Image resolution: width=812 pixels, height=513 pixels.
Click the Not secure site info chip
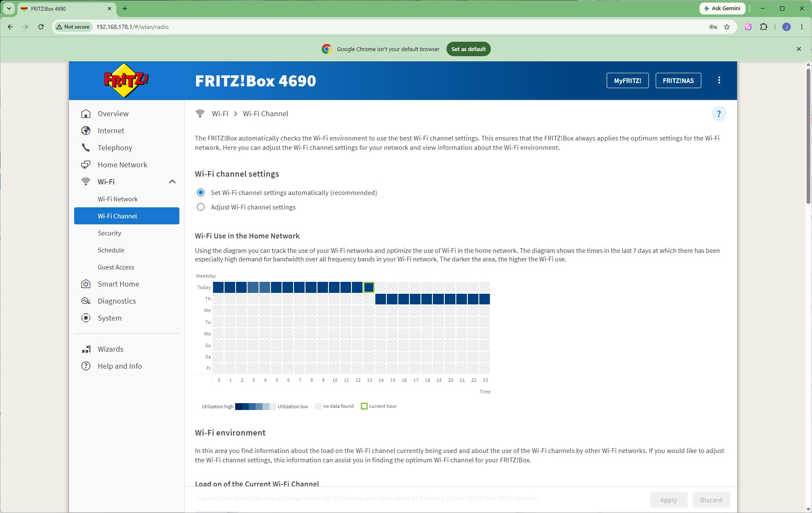coord(73,27)
